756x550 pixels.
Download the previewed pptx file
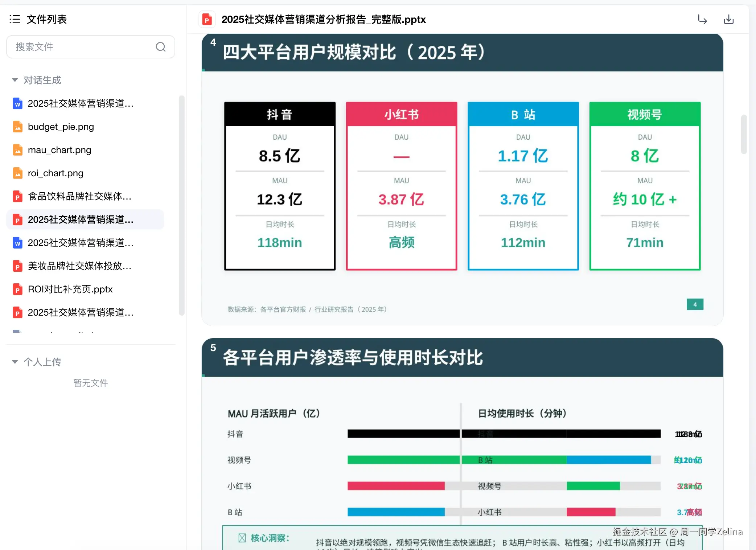click(729, 19)
